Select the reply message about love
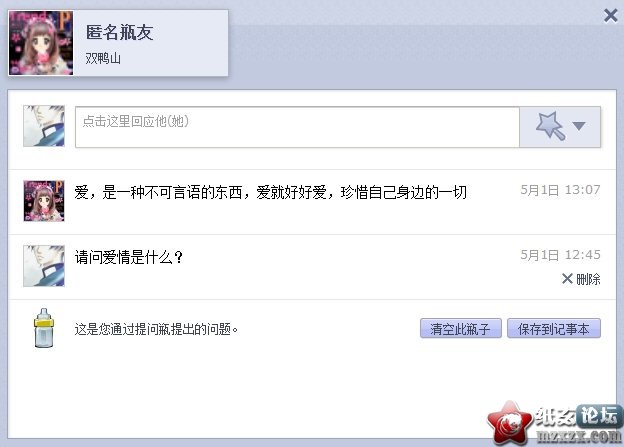This screenshot has width=624, height=447. tap(271, 193)
